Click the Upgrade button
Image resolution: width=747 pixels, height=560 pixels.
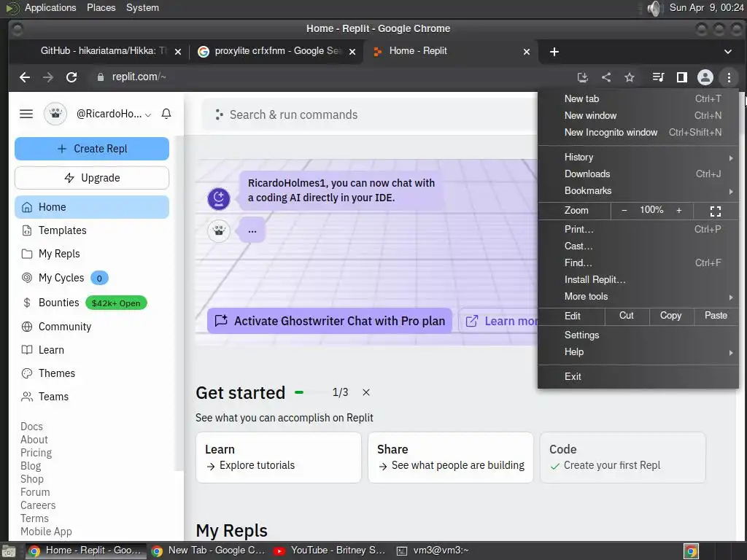coord(92,178)
